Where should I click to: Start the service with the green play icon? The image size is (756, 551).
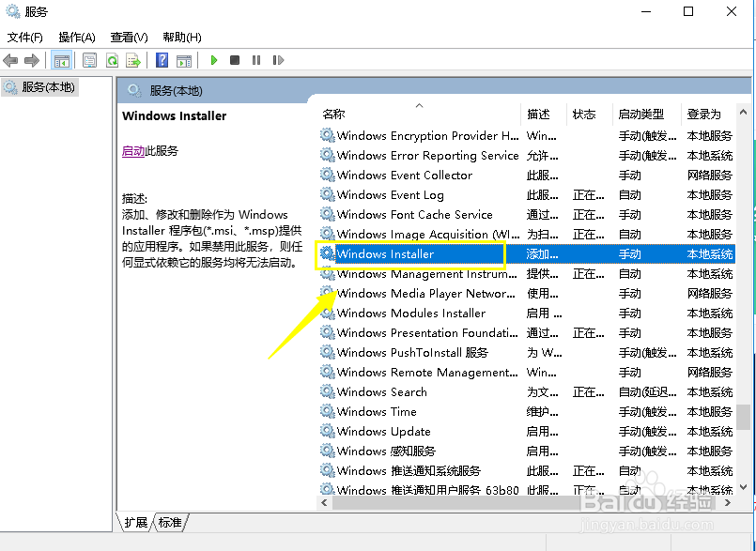pos(213,60)
